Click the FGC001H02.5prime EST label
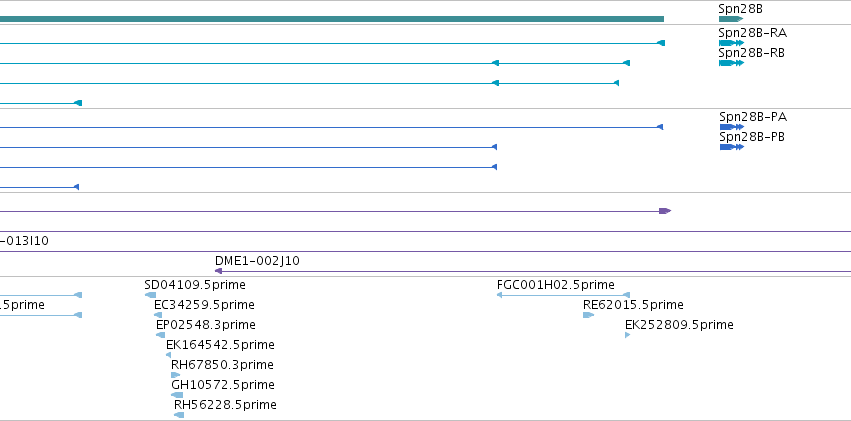Viewport: 851px width, 421px height. point(556,285)
